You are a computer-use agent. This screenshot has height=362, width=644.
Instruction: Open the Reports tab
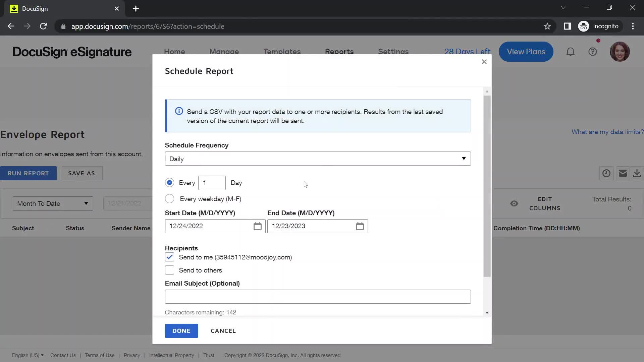coord(339,52)
